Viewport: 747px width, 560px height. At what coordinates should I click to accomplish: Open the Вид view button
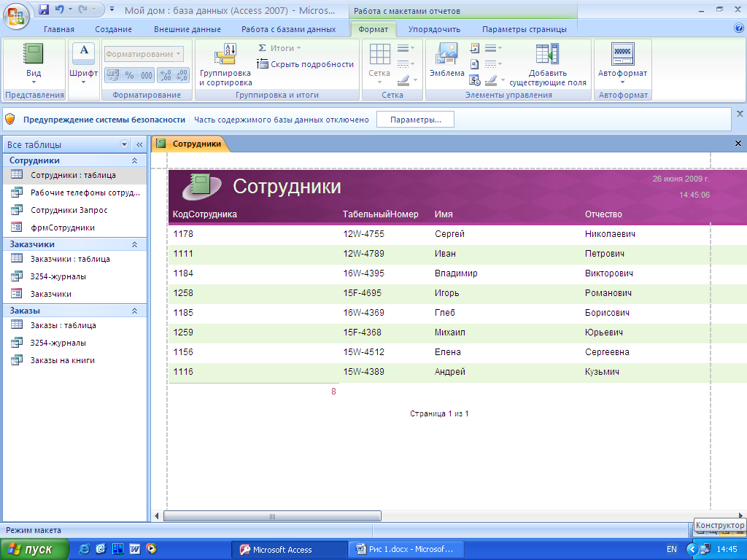pos(34,64)
